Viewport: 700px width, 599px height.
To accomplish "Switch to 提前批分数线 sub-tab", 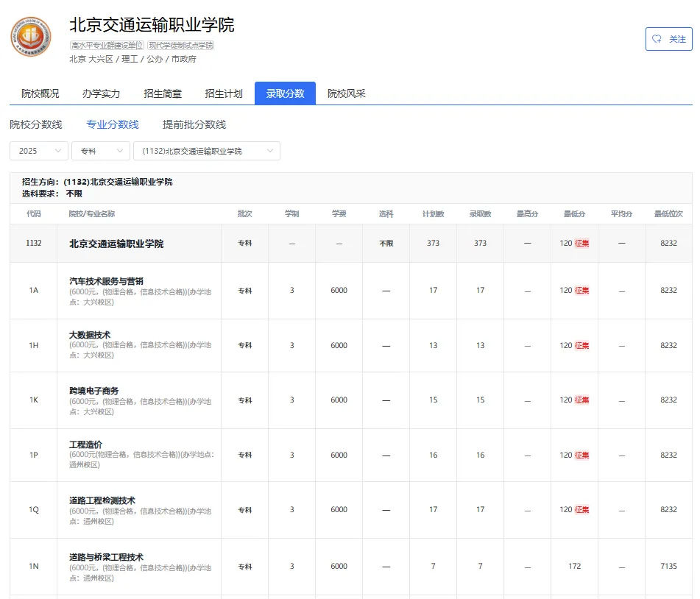I will coord(194,124).
